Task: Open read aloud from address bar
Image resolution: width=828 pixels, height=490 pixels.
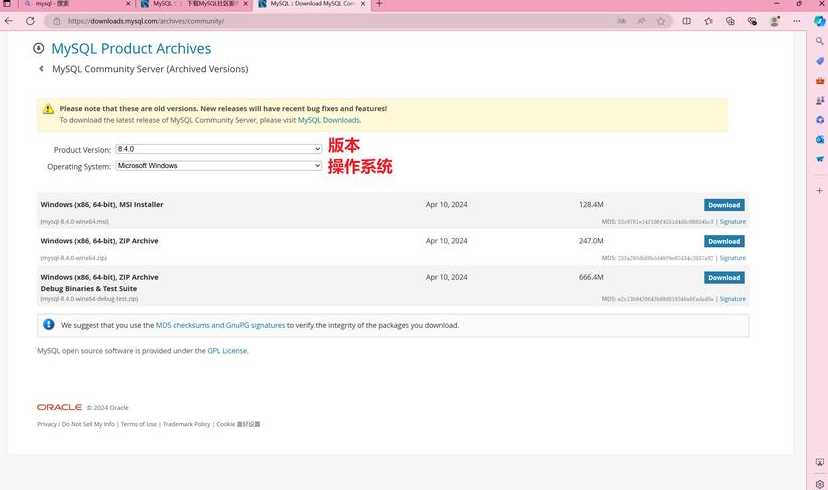Action: (622, 21)
